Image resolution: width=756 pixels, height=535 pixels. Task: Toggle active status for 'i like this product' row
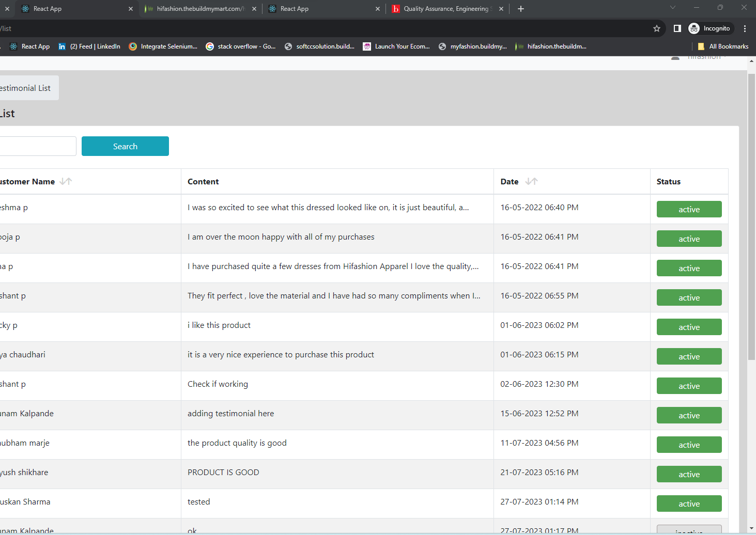[689, 327]
